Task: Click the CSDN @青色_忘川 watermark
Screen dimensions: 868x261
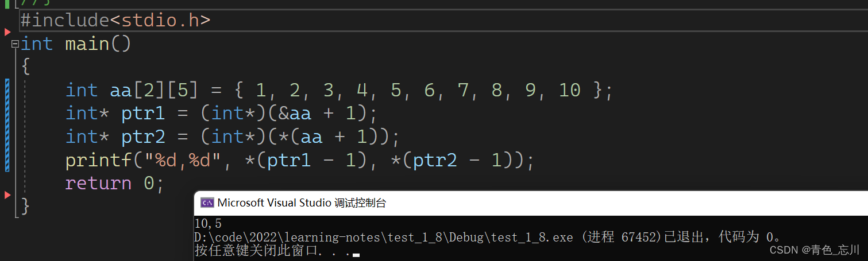Action: coord(815,250)
